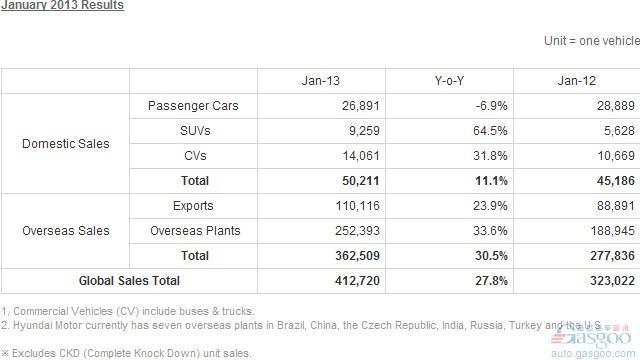Click the Global Sales Total label

point(129,281)
